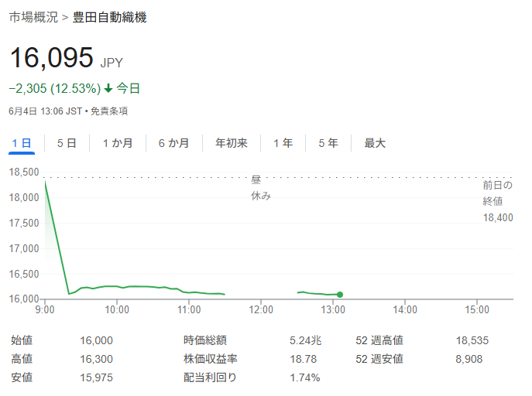Click the 18.78 P/E value
Viewport: 532px width, 396px height.
(x=304, y=359)
